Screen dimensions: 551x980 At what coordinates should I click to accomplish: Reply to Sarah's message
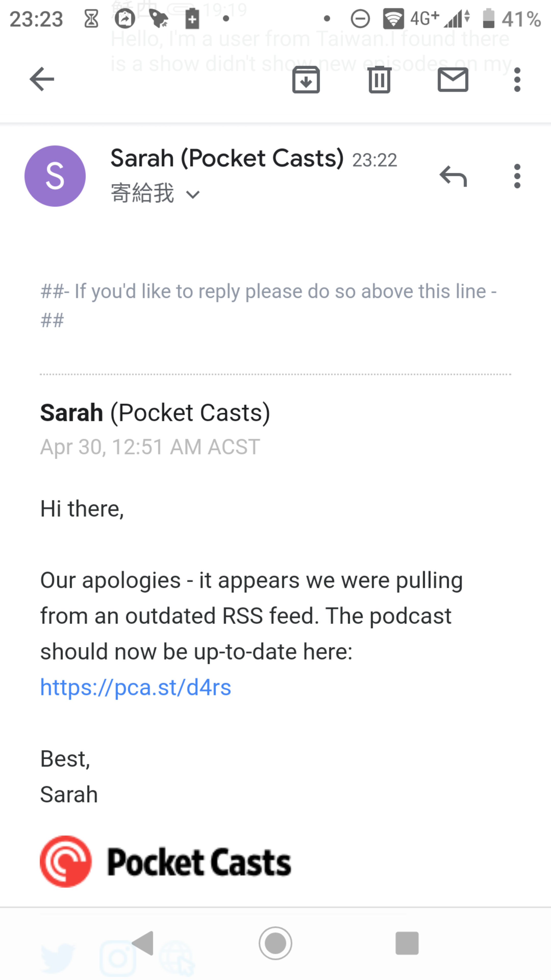pos(453,176)
